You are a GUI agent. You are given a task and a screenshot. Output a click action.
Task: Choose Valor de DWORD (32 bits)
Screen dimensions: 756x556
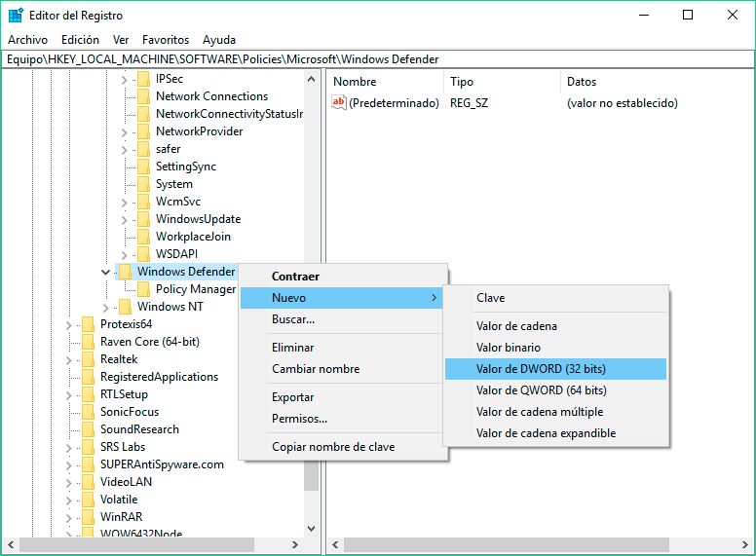555,369
